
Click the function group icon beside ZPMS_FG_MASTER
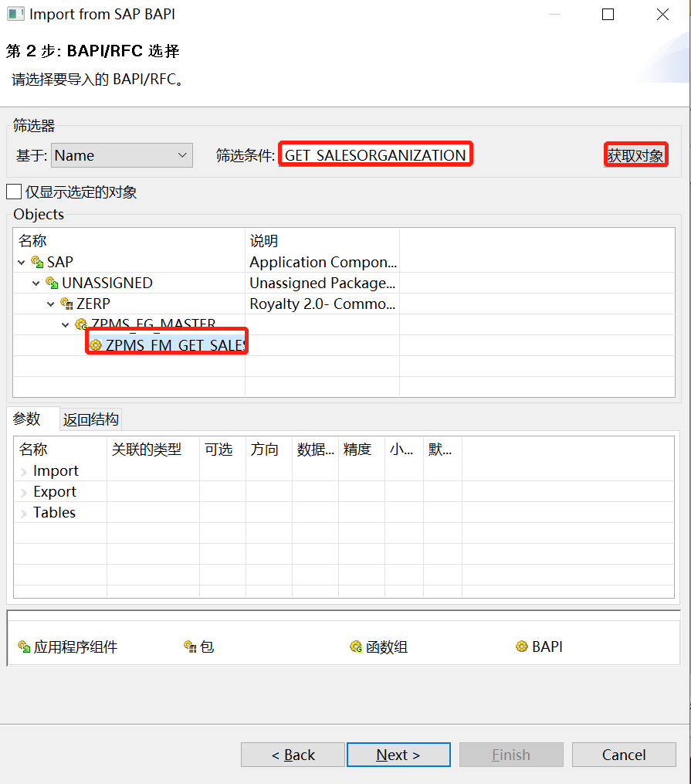click(x=81, y=324)
